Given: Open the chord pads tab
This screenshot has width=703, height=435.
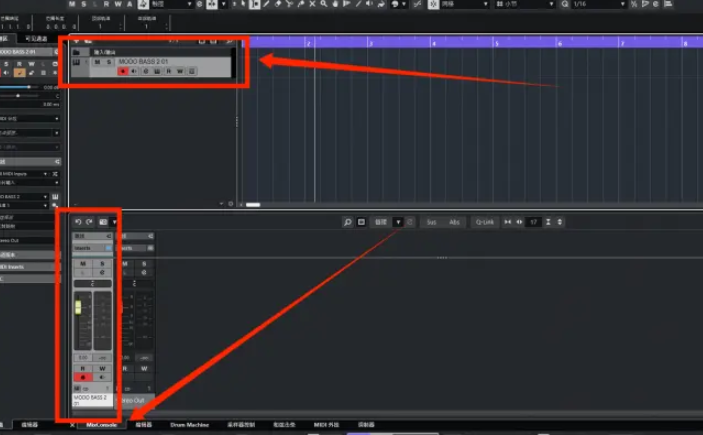Looking at the screenshot, I should pos(284,425).
